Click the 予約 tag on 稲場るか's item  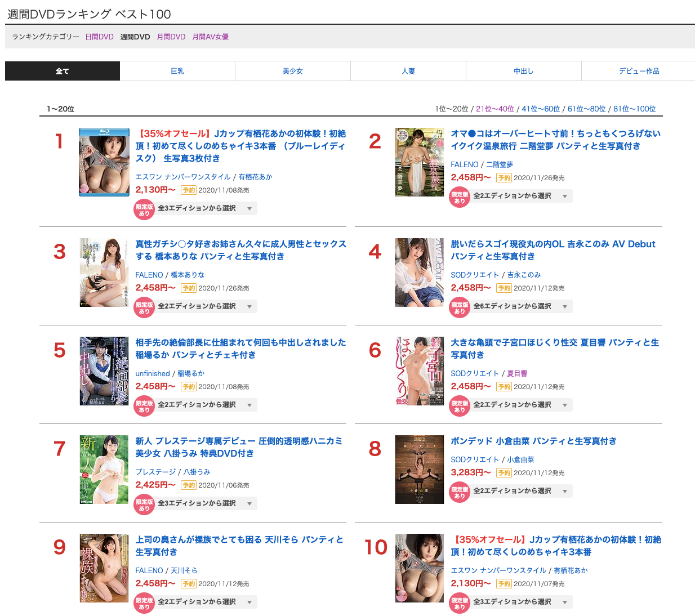[x=189, y=387]
